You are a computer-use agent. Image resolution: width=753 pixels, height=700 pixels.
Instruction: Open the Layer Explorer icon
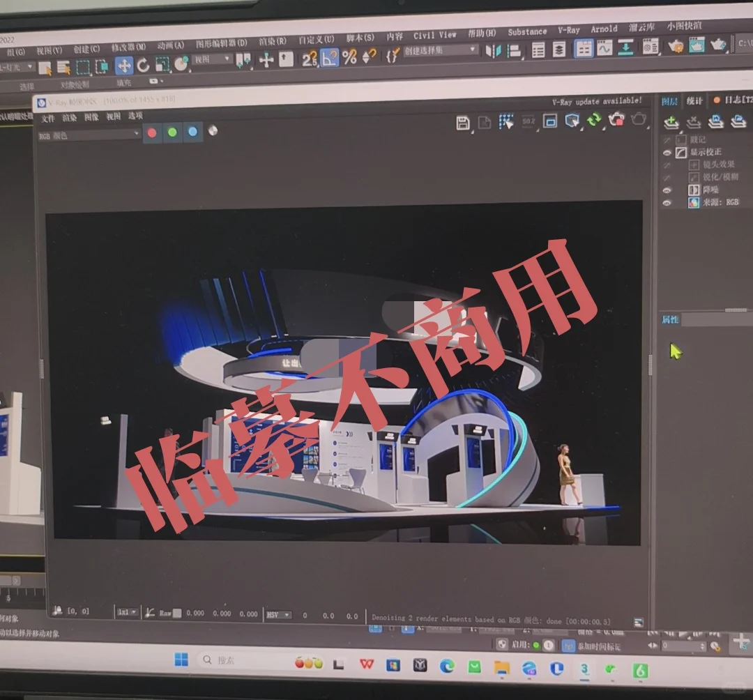(x=559, y=50)
